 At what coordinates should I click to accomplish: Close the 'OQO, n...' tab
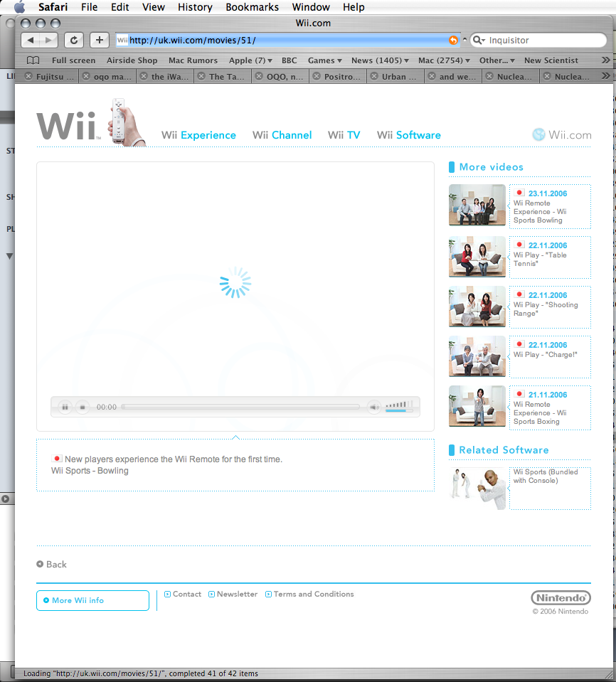(x=259, y=76)
